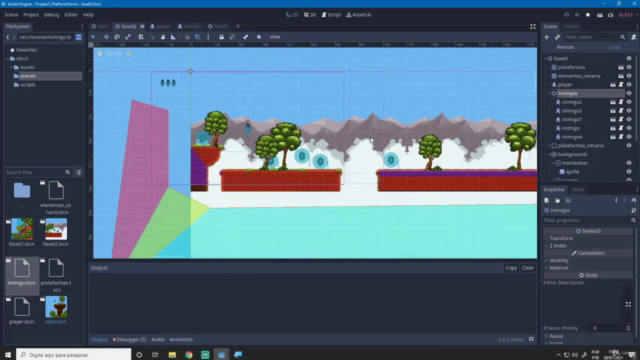Copy the Output panel contents

click(x=511, y=268)
